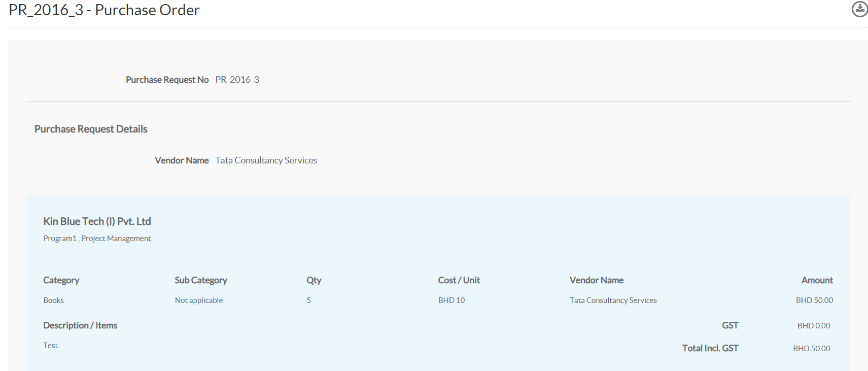The height and width of the screenshot is (371, 868).
Task: Select the amount 'BHD 50.00' in Books row
Action: point(815,300)
